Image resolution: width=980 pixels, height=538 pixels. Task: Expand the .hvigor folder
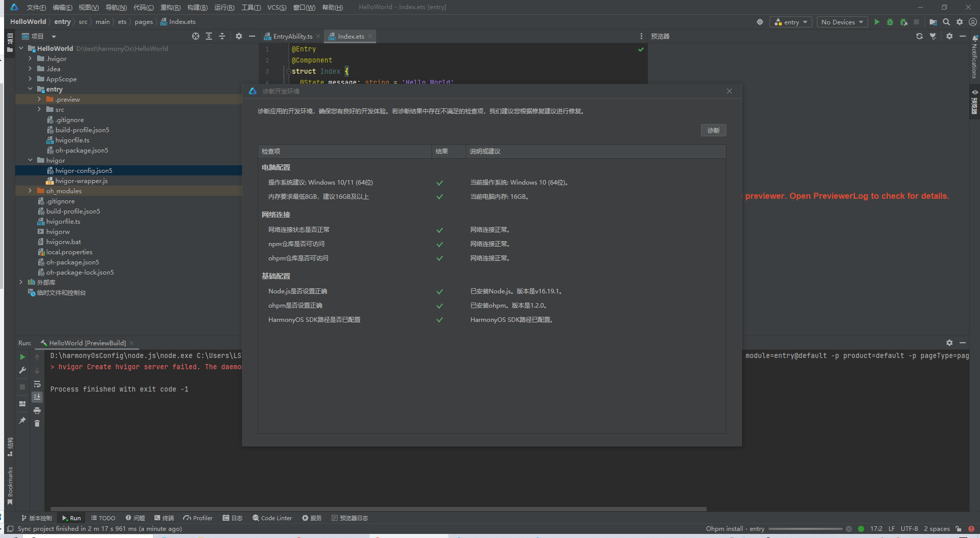[30, 58]
